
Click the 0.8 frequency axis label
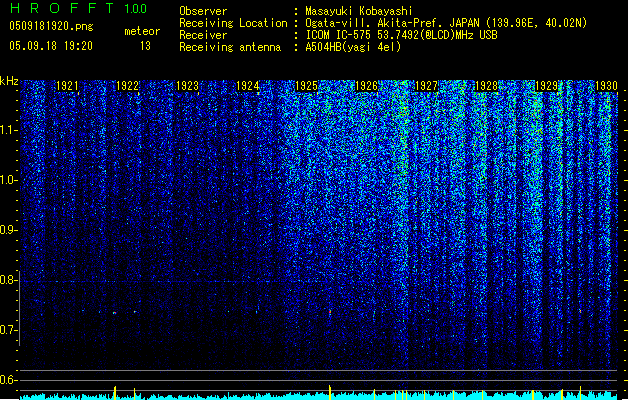click(x=8, y=280)
